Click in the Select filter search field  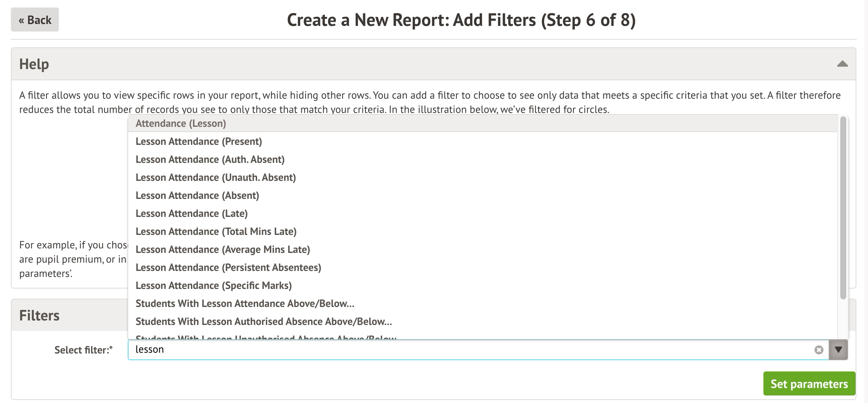pos(468,350)
